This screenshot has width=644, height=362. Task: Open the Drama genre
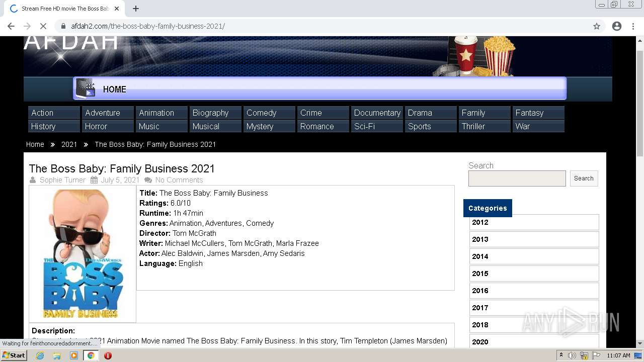(x=431, y=113)
